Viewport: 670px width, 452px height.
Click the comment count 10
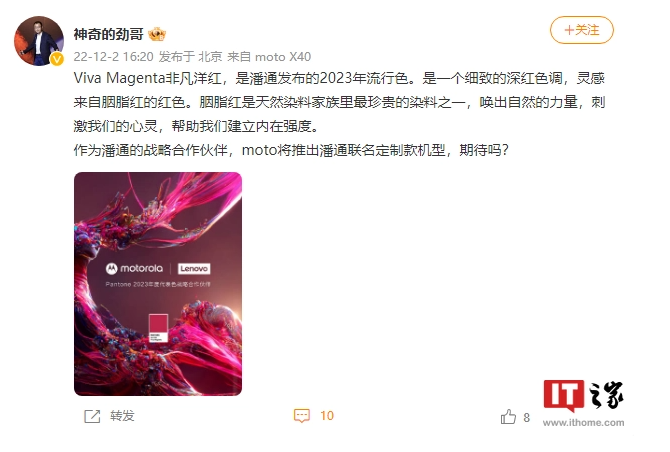(x=327, y=416)
